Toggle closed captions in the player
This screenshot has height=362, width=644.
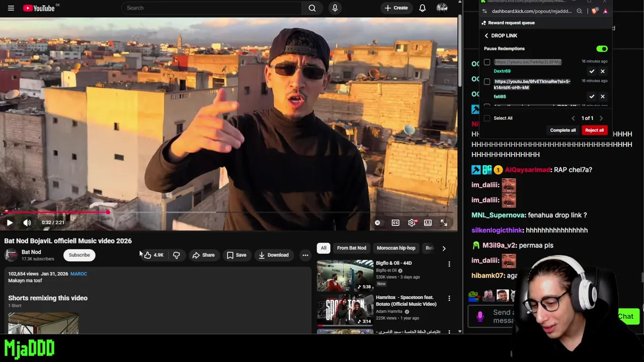coord(395,223)
